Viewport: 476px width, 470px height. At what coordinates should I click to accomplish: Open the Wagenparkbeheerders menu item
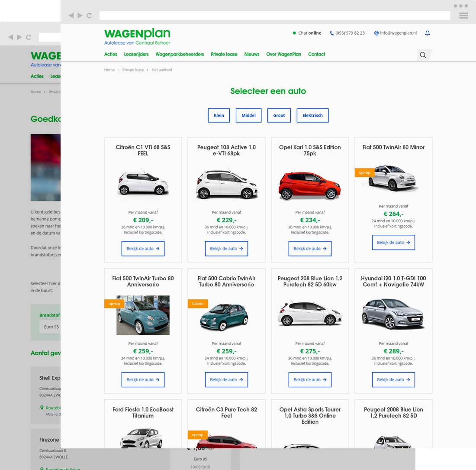(x=180, y=54)
